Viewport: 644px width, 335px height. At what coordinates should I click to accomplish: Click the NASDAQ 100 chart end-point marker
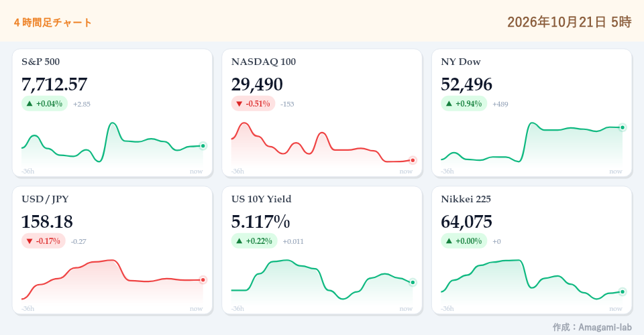pos(413,160)
